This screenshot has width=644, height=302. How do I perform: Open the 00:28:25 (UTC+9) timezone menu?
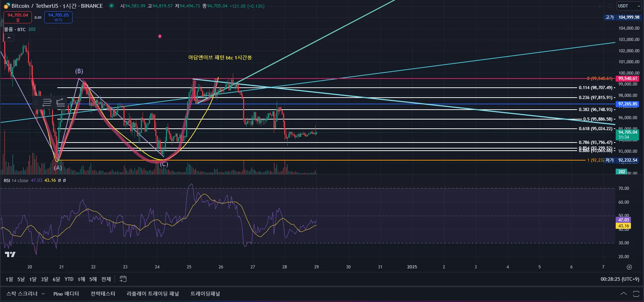[620, 279]
